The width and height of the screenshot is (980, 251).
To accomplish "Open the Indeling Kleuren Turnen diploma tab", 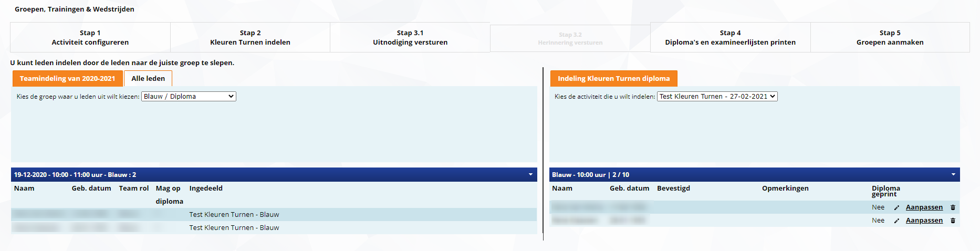I will [x=613, y=79].
